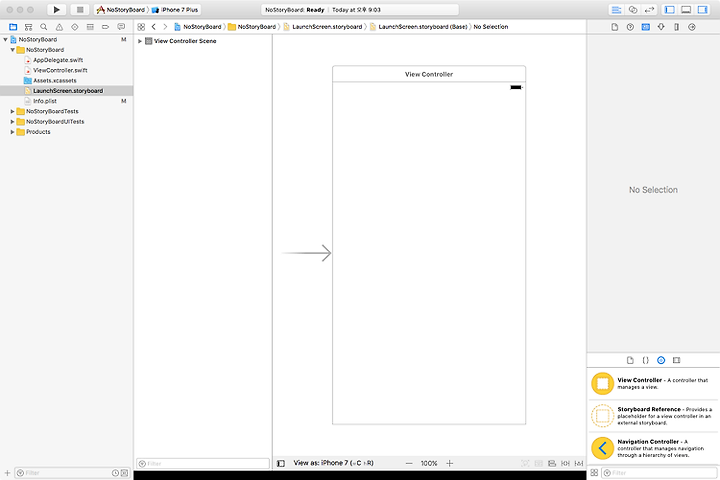Focus the outline Filter field

(203, 463)
